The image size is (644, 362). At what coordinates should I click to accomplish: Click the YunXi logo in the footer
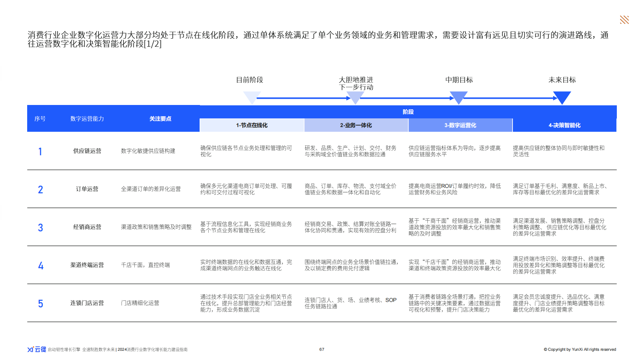click(37, 349)
